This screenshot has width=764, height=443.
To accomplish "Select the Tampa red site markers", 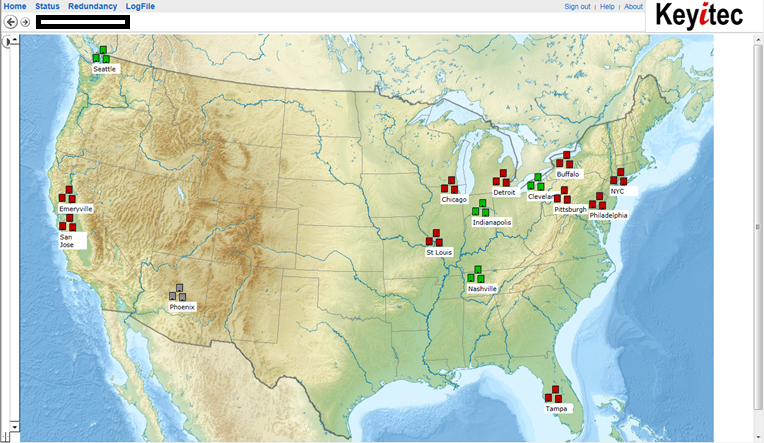I will (553, 395).
